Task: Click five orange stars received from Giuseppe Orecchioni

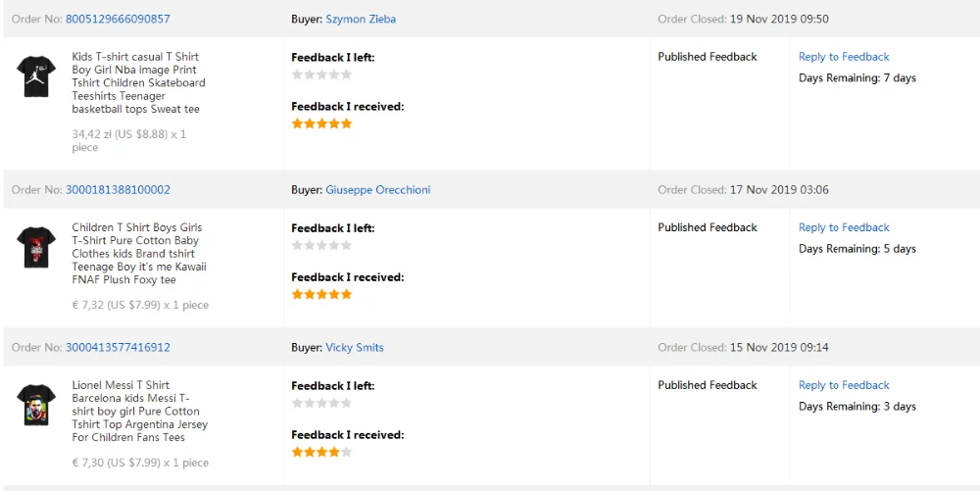Action: pos(321,294)
